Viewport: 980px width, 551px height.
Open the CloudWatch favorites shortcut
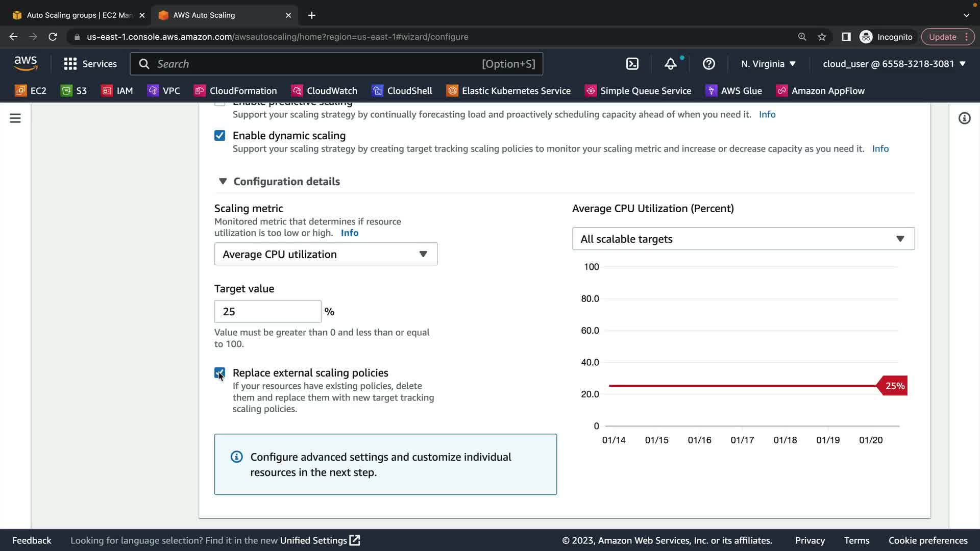point(324,91)
